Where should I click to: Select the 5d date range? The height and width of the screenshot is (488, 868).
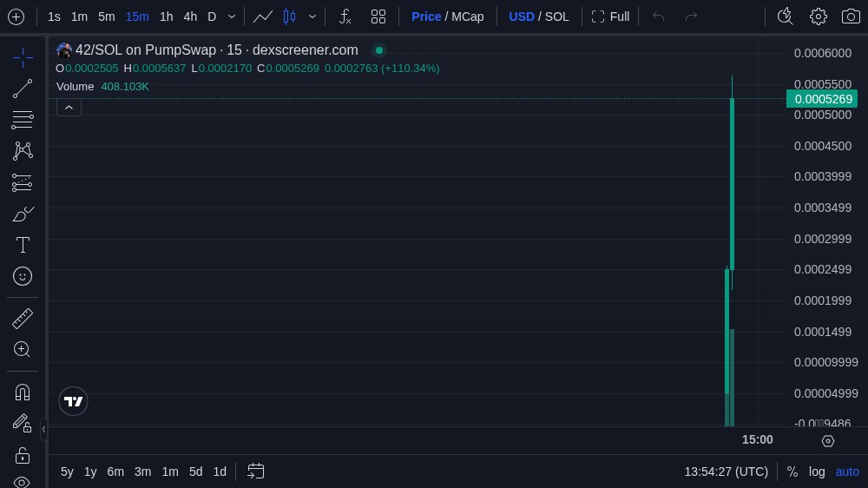196,472
